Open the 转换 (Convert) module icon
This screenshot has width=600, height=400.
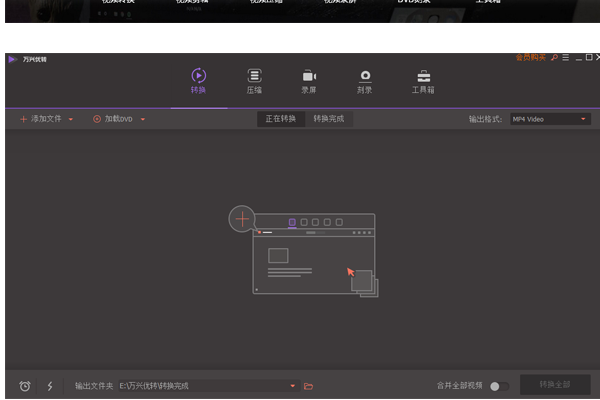tap(198, 78)
